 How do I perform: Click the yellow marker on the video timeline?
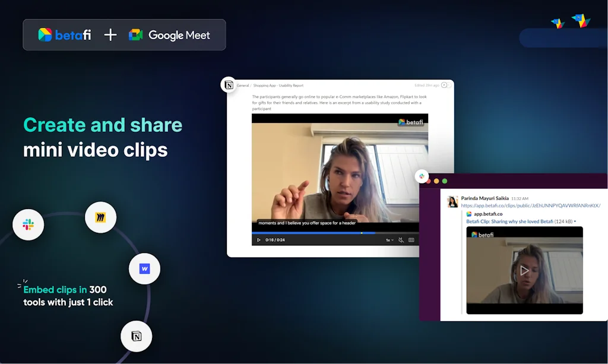click(362, 233)
